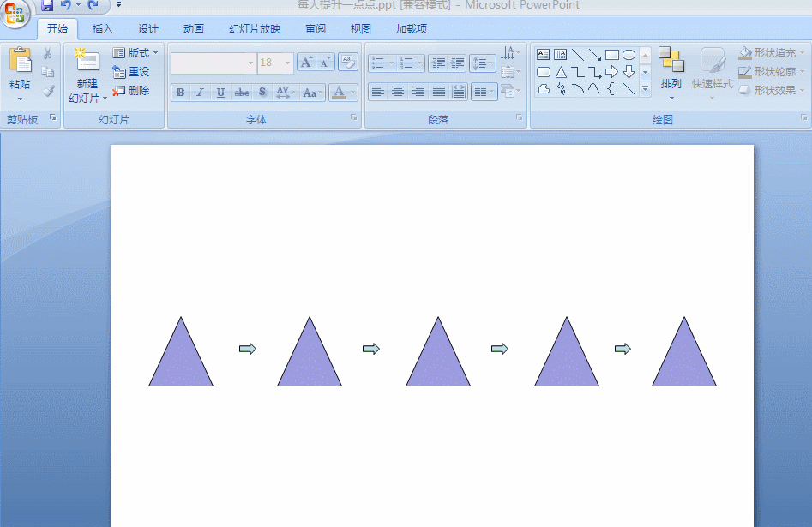Toggle text shadow S button
The width and height of the screenshot is (812, 527).
tap(262, 93)
